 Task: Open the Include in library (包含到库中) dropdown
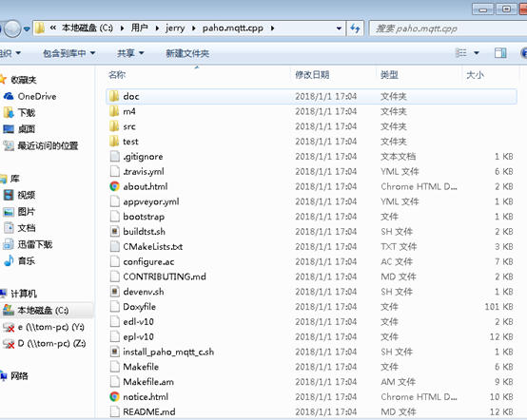(69, 53)
